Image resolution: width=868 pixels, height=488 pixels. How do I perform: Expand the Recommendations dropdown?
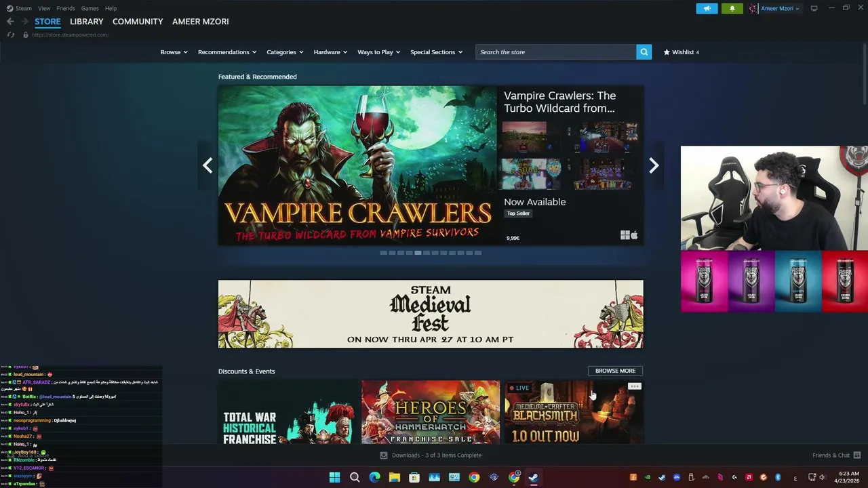(x=227, y=52)
